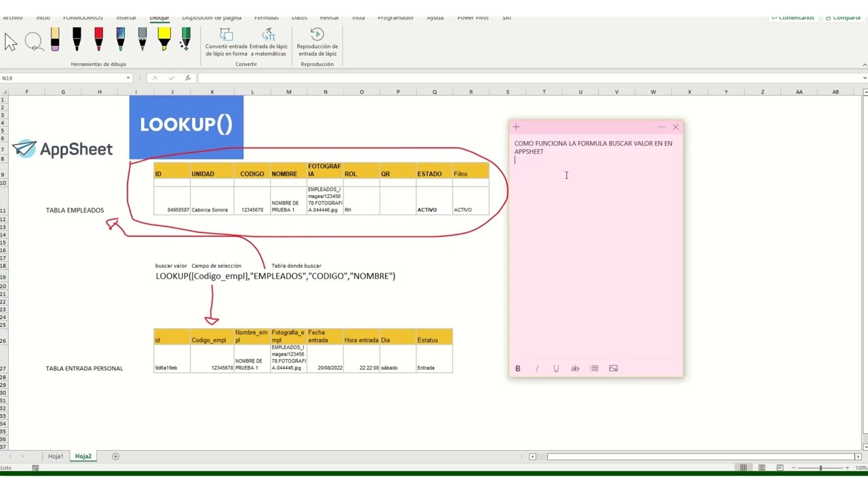This screenshot has width=868, height=488.
Task: Click the confirm checkmark in formula bar
Action: (172, 78)
